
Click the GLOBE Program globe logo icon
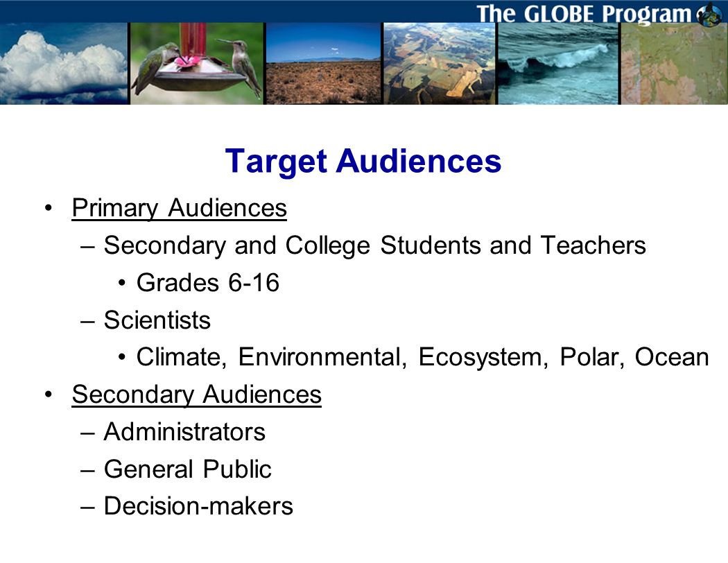pyautogui.click(x=710, y=14)
